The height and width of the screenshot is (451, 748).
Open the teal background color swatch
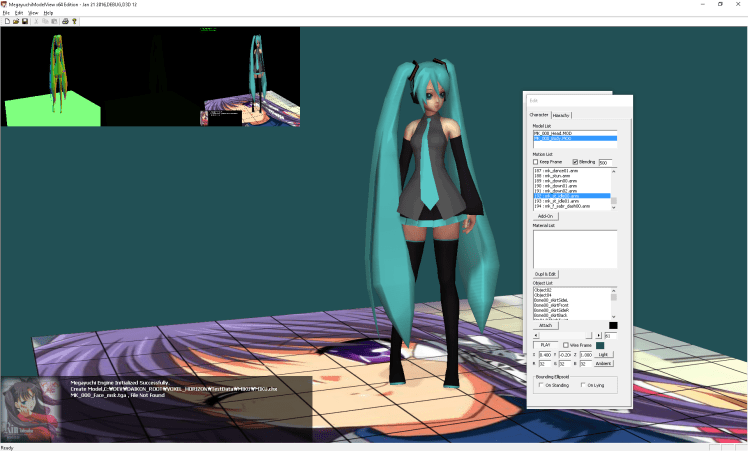point(600,345)
